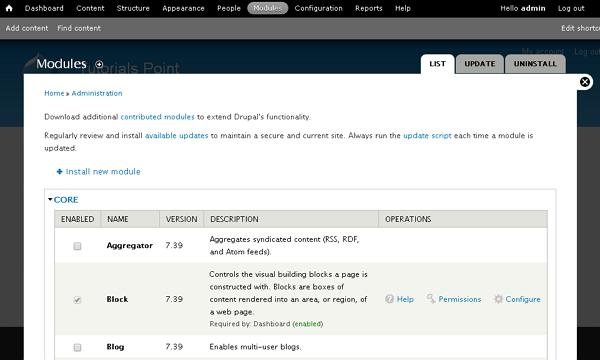Click the Modules page title

61,64
